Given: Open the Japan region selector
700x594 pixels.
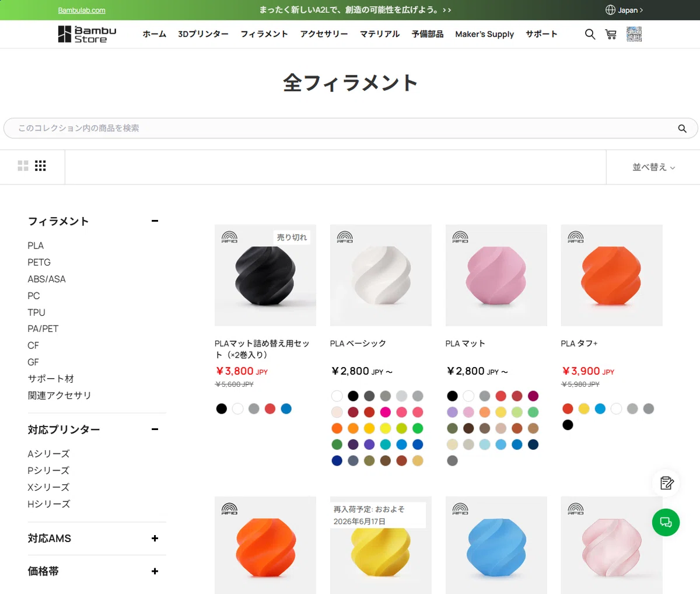Looking at the screenshot, I should click(x=624, y=10).
